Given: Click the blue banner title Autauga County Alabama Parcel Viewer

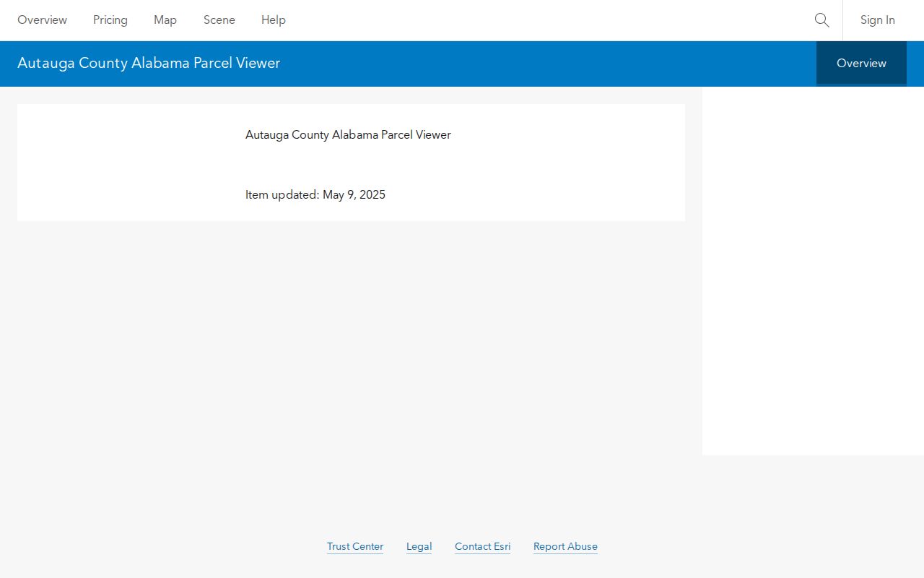Looking at the screenshot, I should point(149,63).
